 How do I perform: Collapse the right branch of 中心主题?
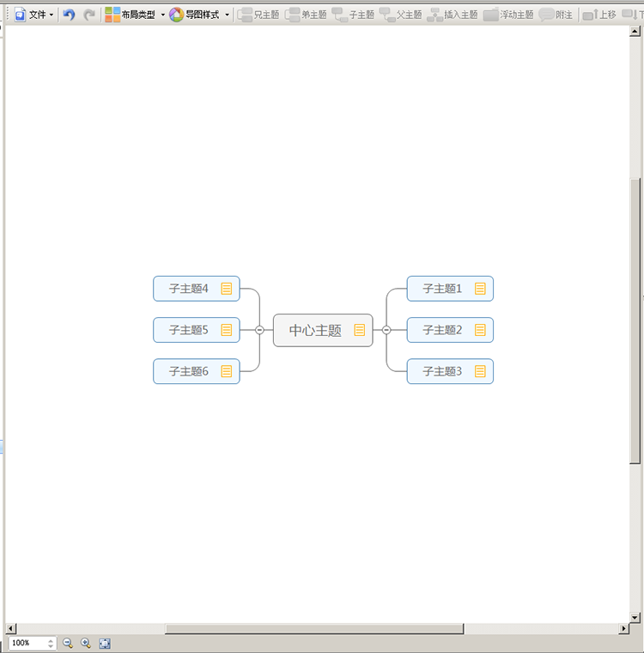tap(386, 330)
